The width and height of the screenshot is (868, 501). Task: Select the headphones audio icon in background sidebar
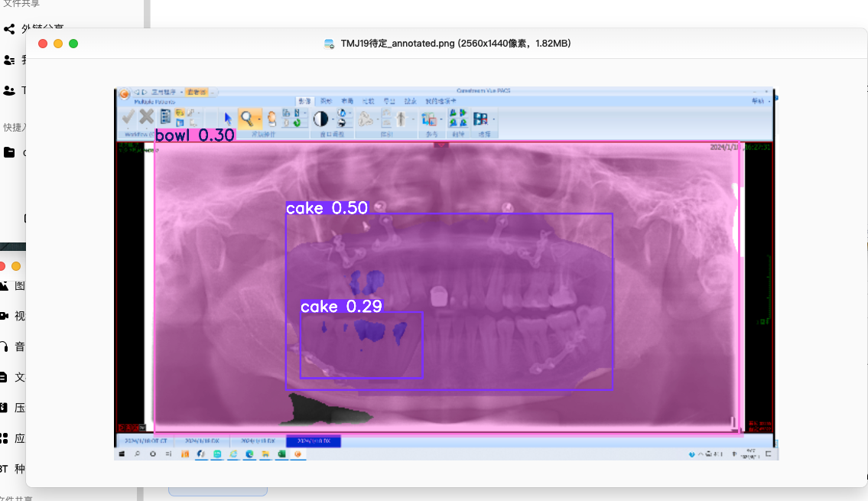coord(5,346)
